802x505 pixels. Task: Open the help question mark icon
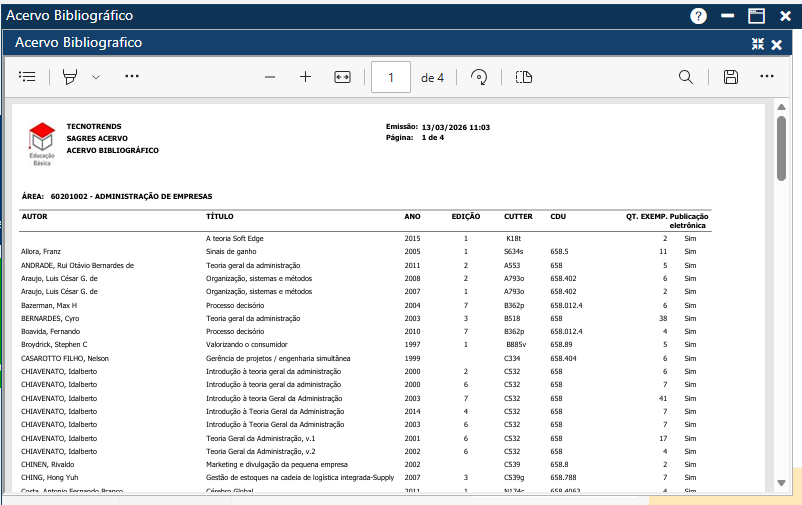(x=699, y=16)
